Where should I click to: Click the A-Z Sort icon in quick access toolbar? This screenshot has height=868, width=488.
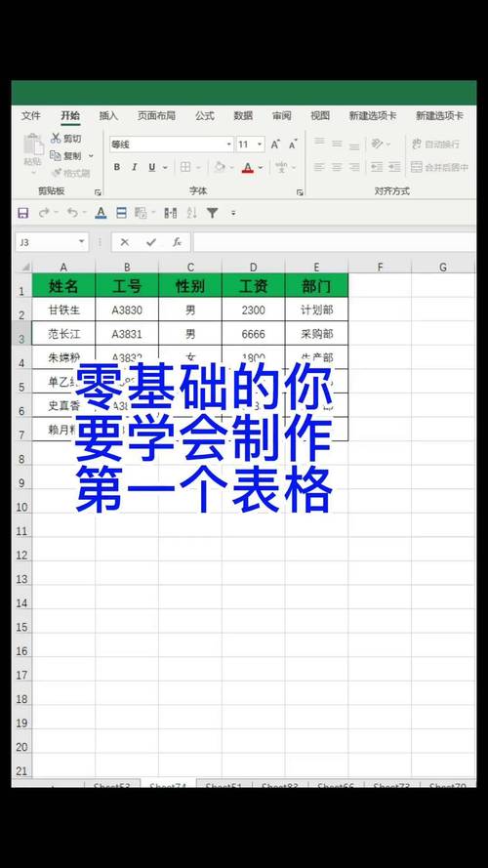coord(192,213)
